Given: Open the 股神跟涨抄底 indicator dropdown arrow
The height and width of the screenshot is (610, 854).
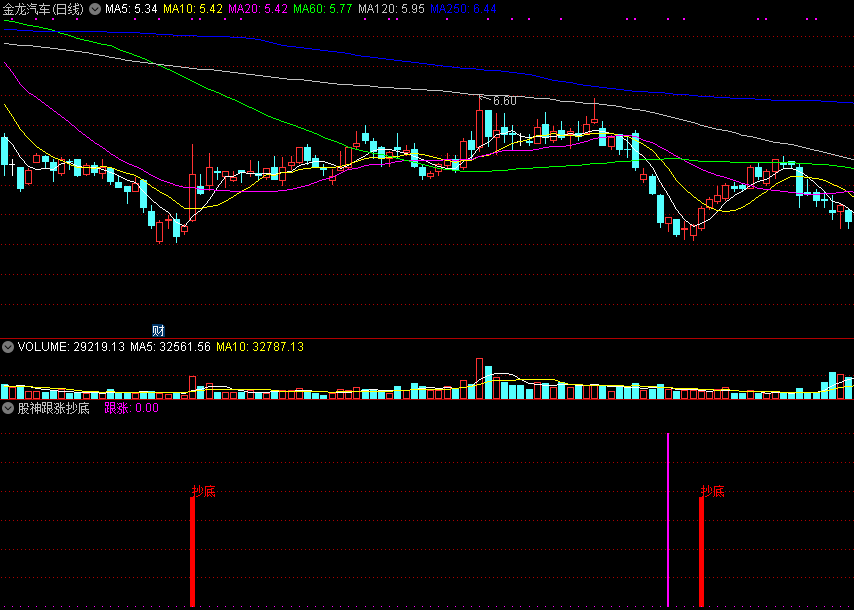Looking at the screenshot, I should (8, 408).
